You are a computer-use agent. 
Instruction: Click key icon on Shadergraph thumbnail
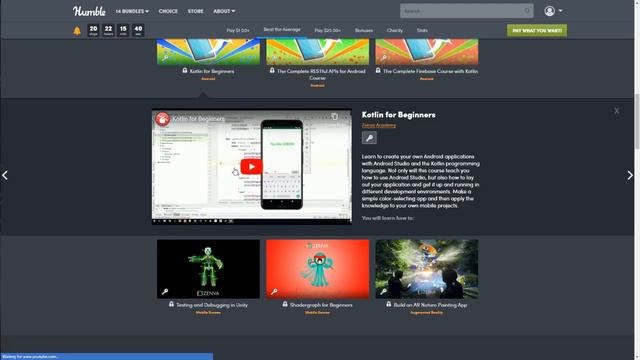pyautogui.click(x=274, y=291)
